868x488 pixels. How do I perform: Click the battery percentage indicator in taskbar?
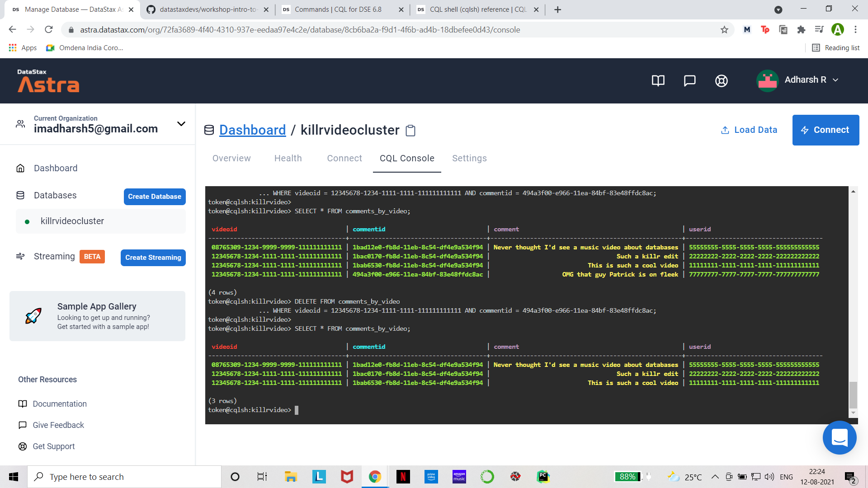[x=627, y=476]
